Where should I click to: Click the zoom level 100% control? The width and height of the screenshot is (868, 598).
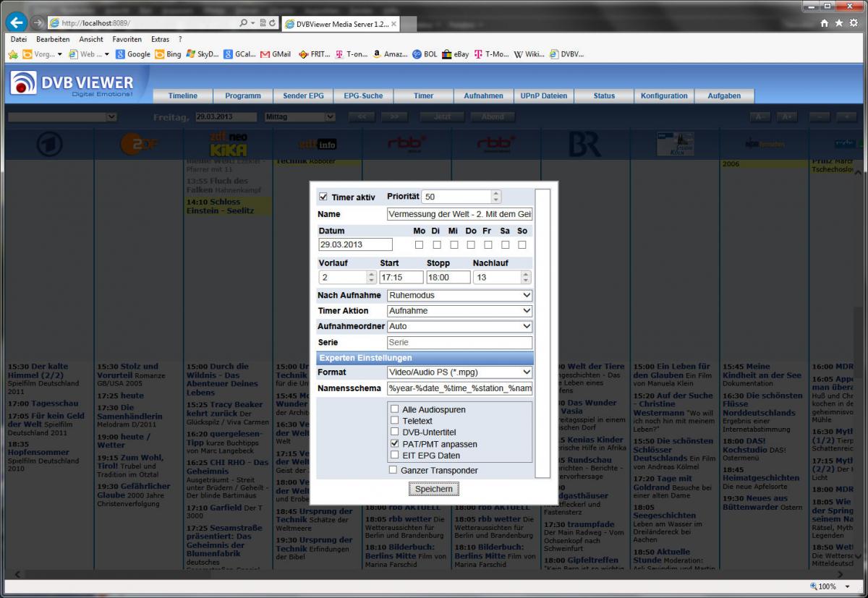tap(827, 586)
